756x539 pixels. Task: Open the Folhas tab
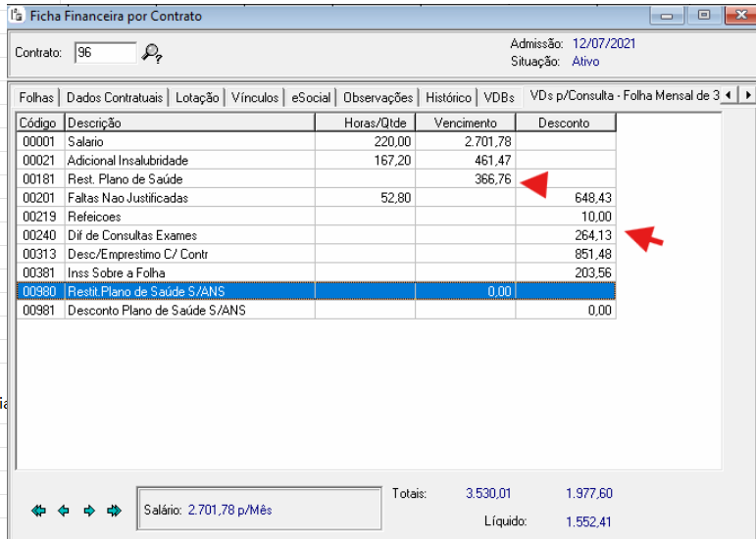coord(36,97)
